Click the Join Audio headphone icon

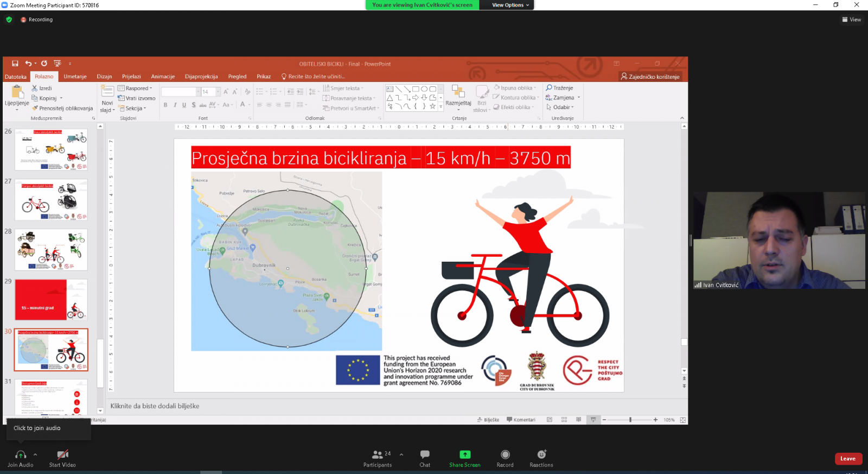tap(21, 454)
